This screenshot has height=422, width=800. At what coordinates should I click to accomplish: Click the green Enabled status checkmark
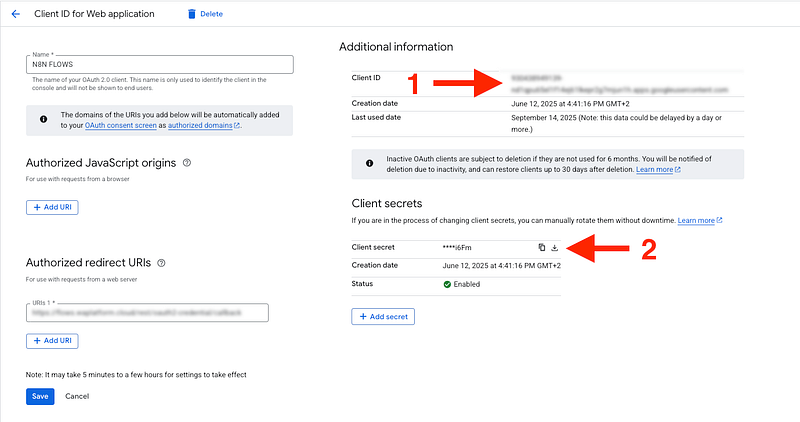point(447,284)
